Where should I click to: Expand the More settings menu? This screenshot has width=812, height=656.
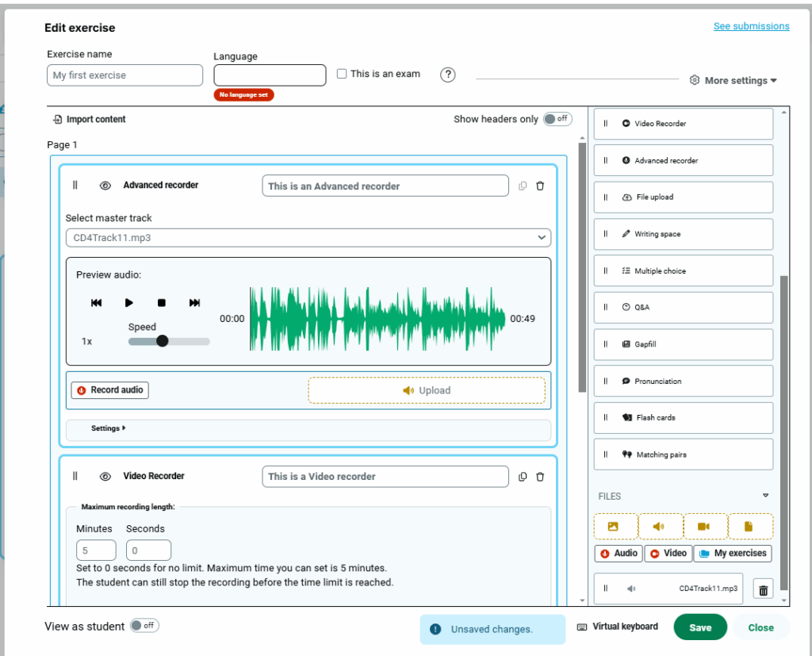[733, 80]
